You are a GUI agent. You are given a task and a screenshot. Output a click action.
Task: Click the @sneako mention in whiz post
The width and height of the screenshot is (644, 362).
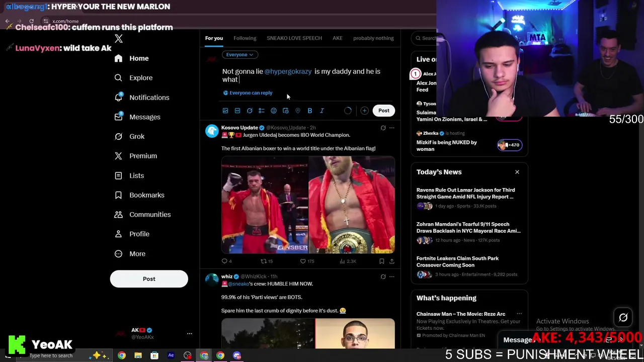[239, 284]
